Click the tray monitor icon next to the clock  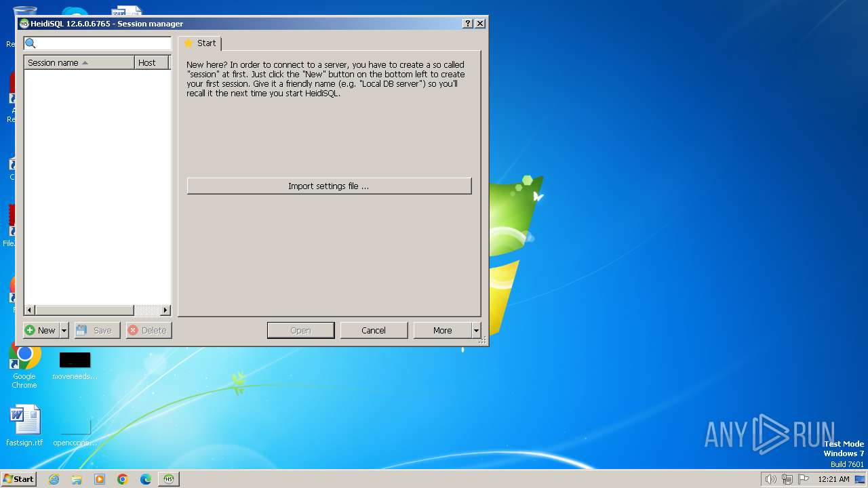click(860, 479)
